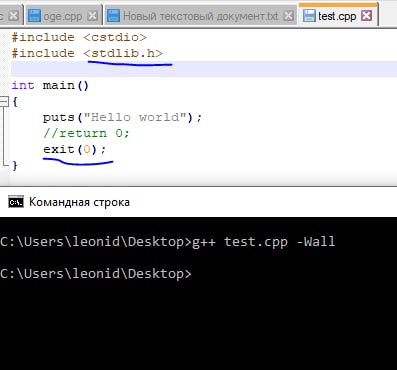Close the partially visible leftmost tab
The height and width of the screenshot is (370, 397).
[x=13, y=16]
